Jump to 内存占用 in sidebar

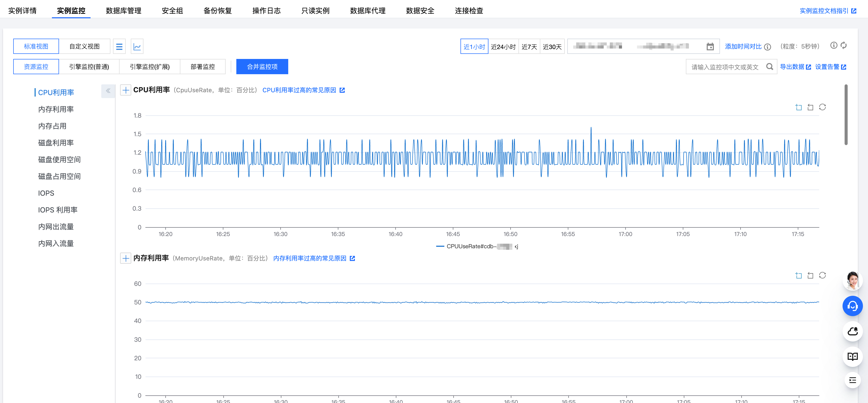[52, 126]
